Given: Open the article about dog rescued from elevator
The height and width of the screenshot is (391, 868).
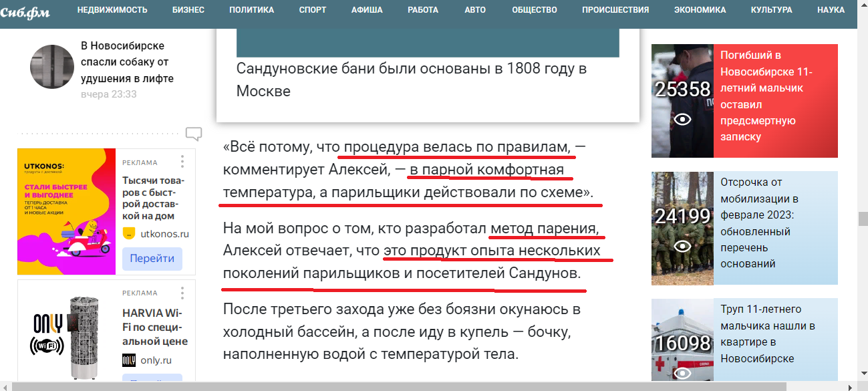Looking at the screenshot, I should click(x=127, y=62).
